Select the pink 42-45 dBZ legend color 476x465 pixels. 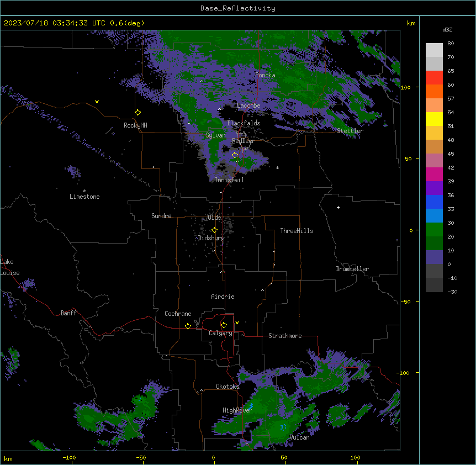pos(434,161)
